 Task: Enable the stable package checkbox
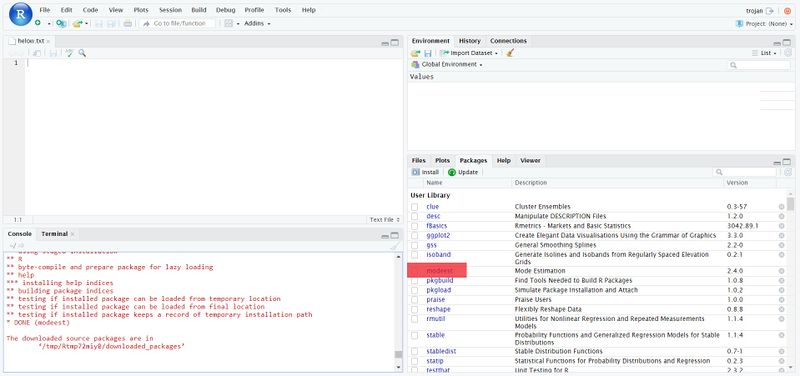415,335
